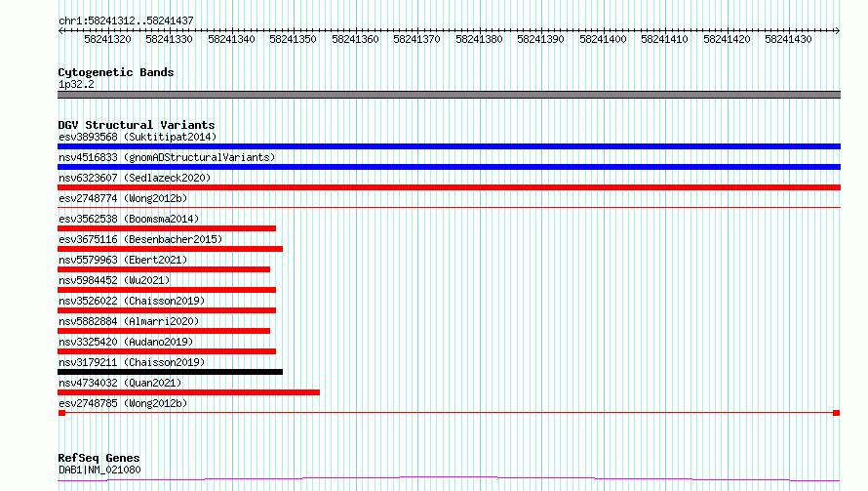The image size is (868, 491).
Task: Open the RefSeq Genes track title
Action: pos(99,459)
